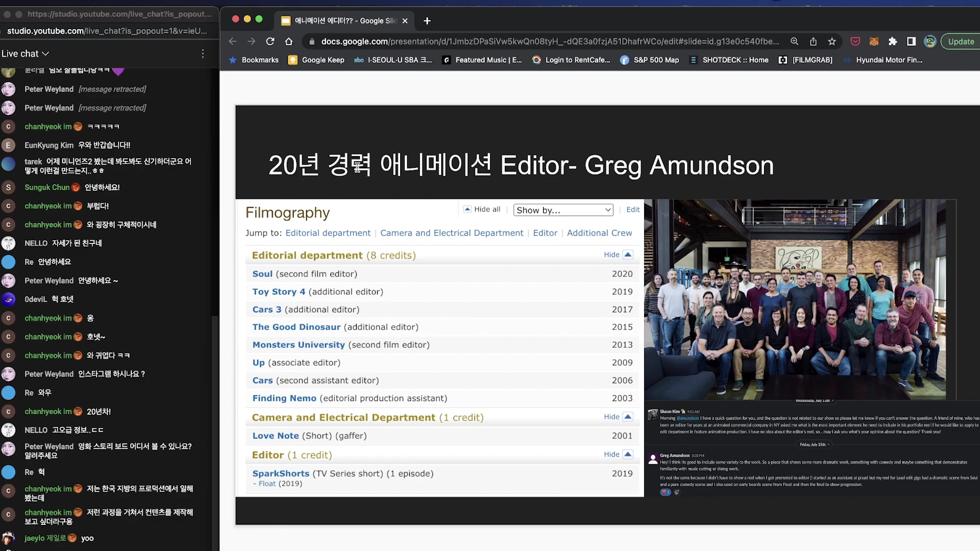Close the Google Slides tab
Image resolution: width=980 pixels, height=551 pixels.
(405, 20)
